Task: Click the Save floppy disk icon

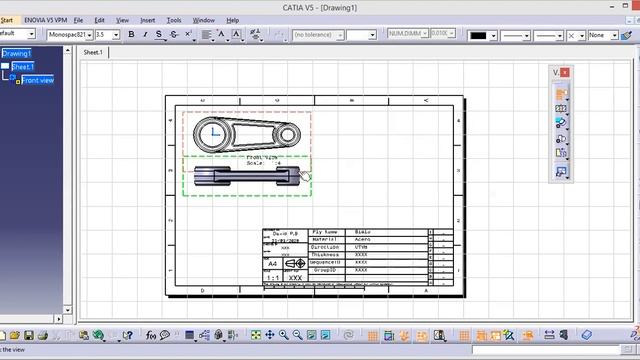Action: pos(29,336)
